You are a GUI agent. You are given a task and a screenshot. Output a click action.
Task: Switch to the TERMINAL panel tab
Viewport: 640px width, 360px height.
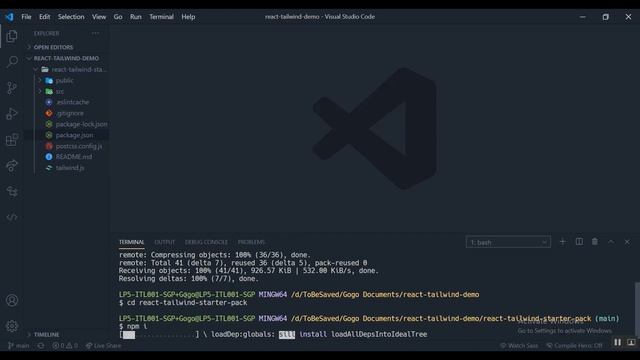pos(131,242)
